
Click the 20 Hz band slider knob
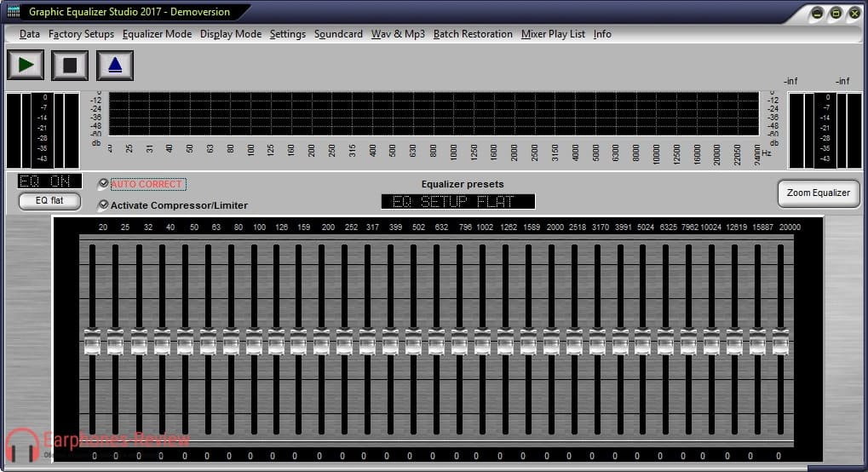pos(92,341)
